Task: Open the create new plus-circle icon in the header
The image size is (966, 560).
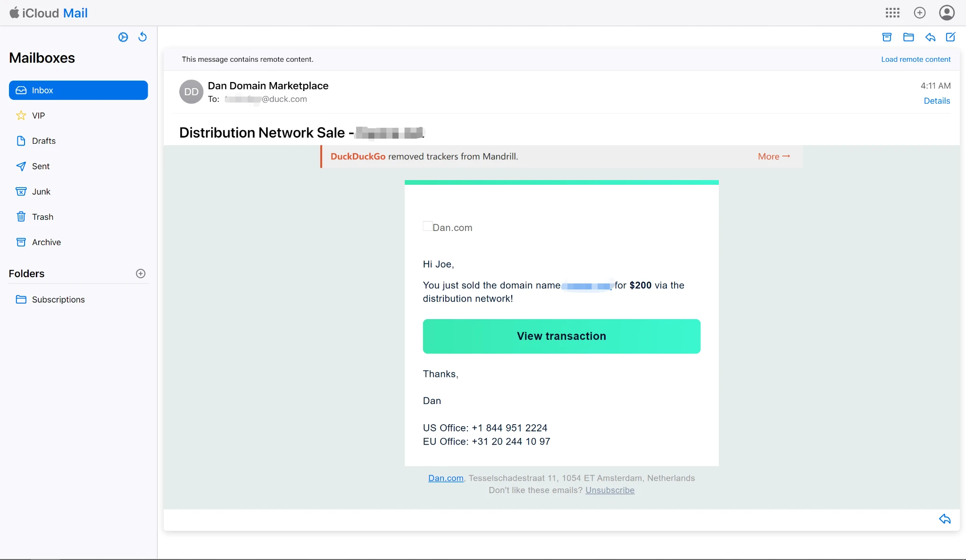Action: pos(920,13)
